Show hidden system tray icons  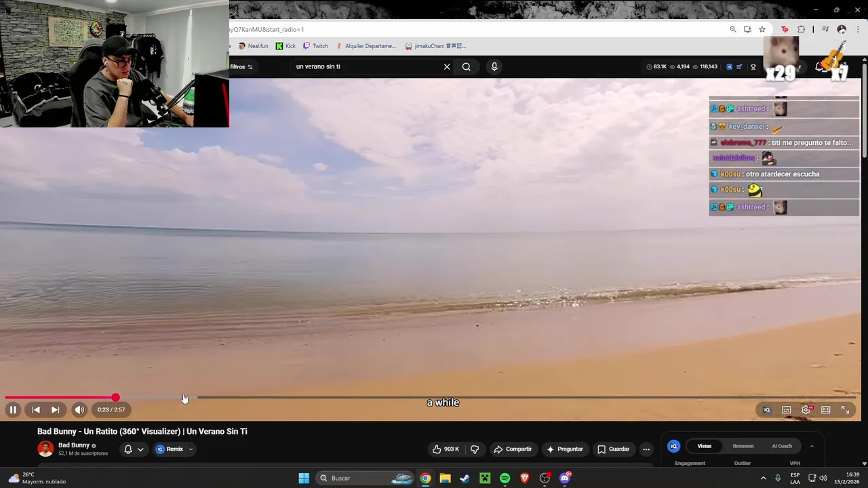763,478
